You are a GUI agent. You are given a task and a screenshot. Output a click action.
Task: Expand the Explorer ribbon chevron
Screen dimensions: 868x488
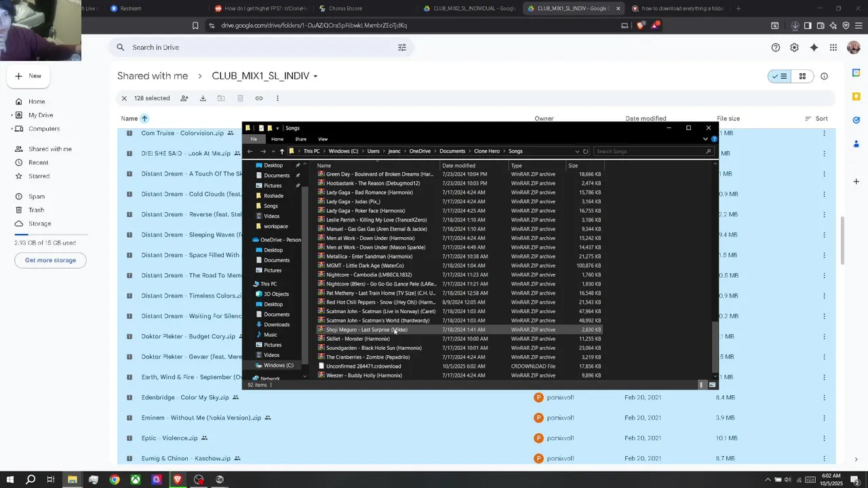coord(705,139)
